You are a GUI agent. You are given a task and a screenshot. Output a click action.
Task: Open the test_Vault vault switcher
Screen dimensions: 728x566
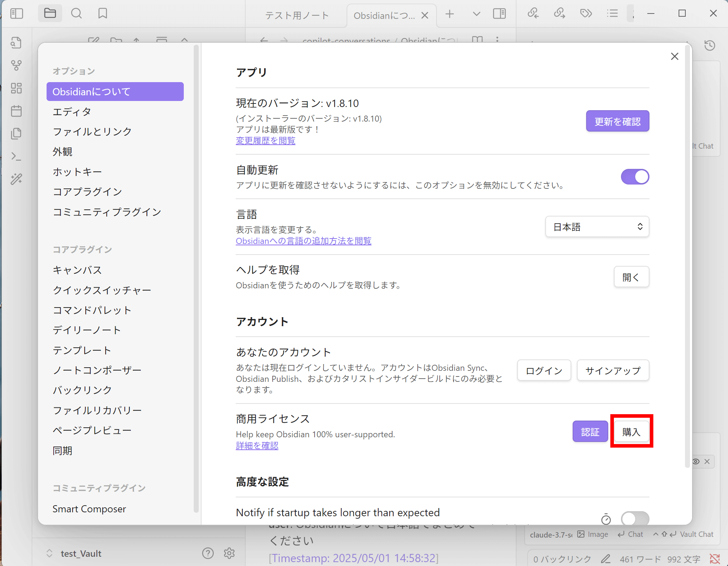pos(74,554)
